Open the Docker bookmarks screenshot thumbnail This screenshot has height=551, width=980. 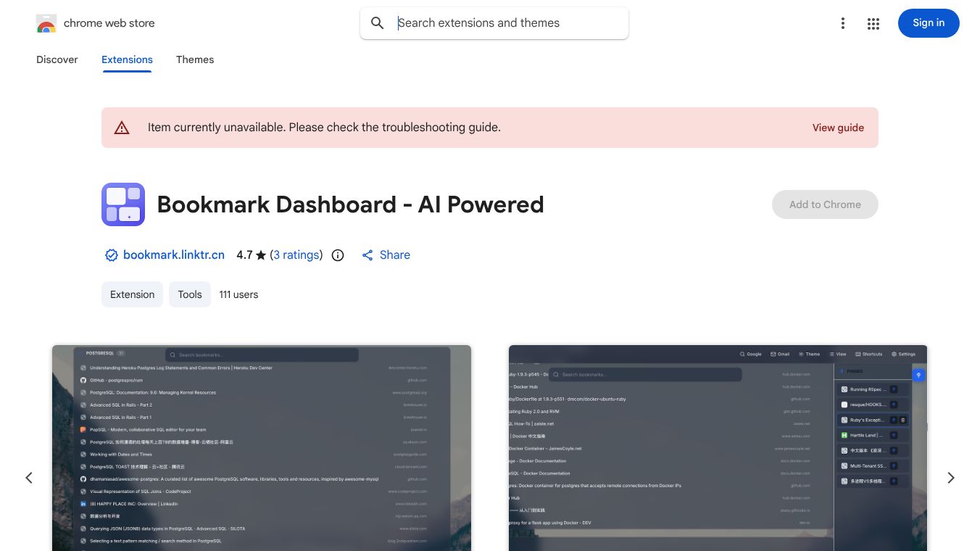tap(718, 448)
